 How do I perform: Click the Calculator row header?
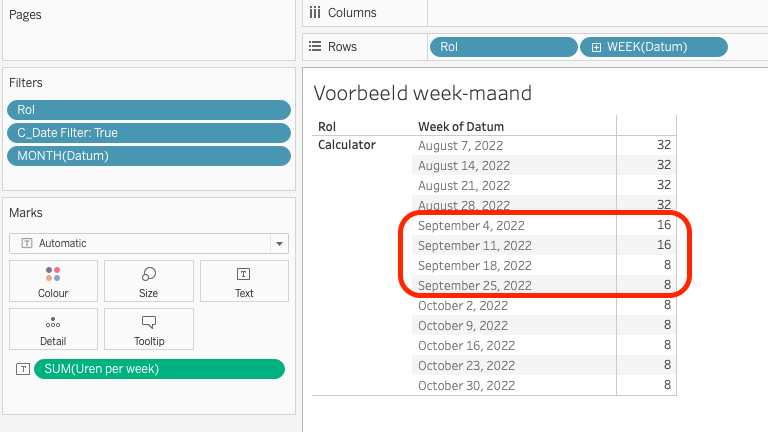point(347,145)
